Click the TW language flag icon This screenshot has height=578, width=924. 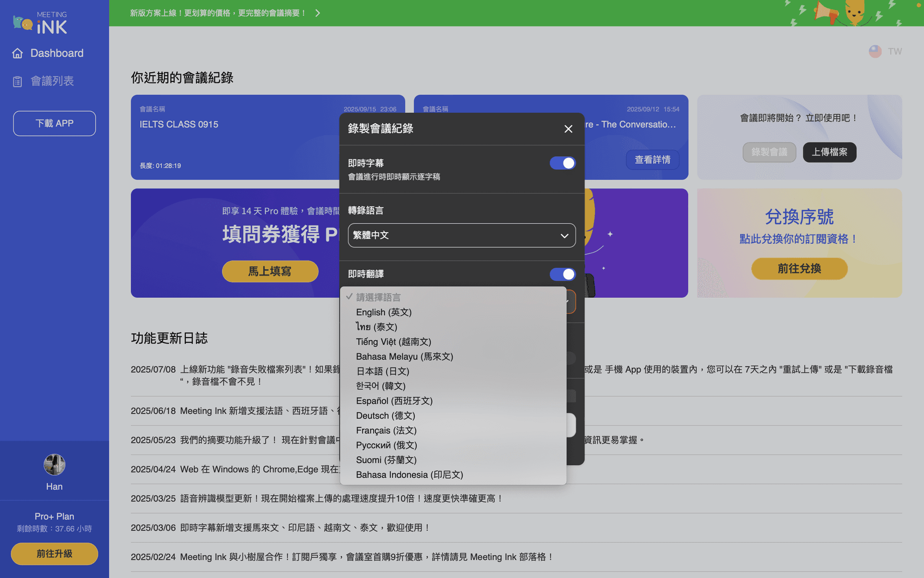[x=875, y=52]
